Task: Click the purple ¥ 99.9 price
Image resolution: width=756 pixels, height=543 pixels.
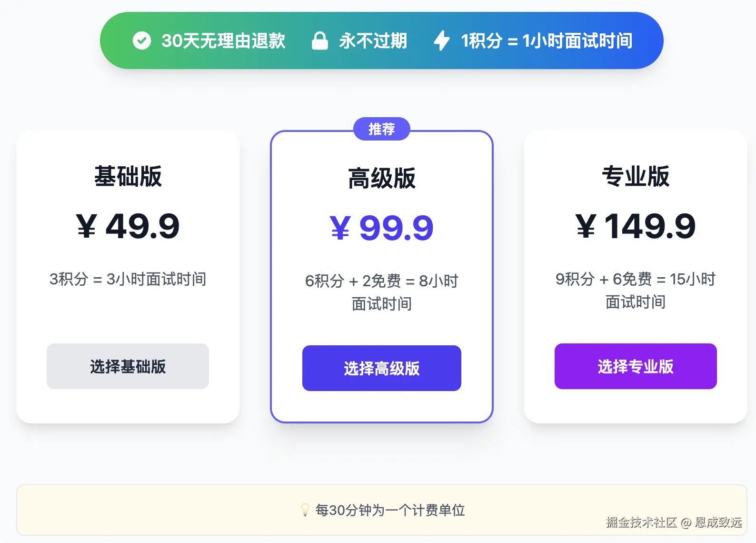Action: (382, 228)
